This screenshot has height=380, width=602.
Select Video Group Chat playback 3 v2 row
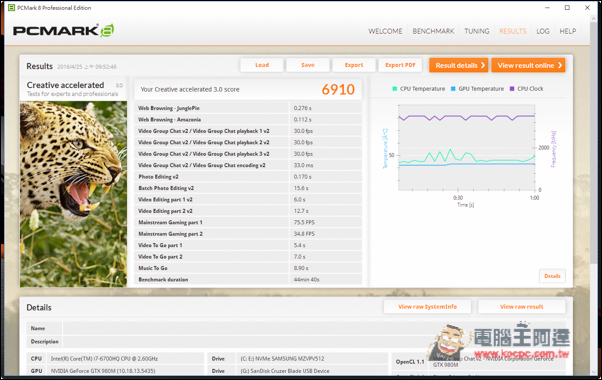[x=248, y=154]
